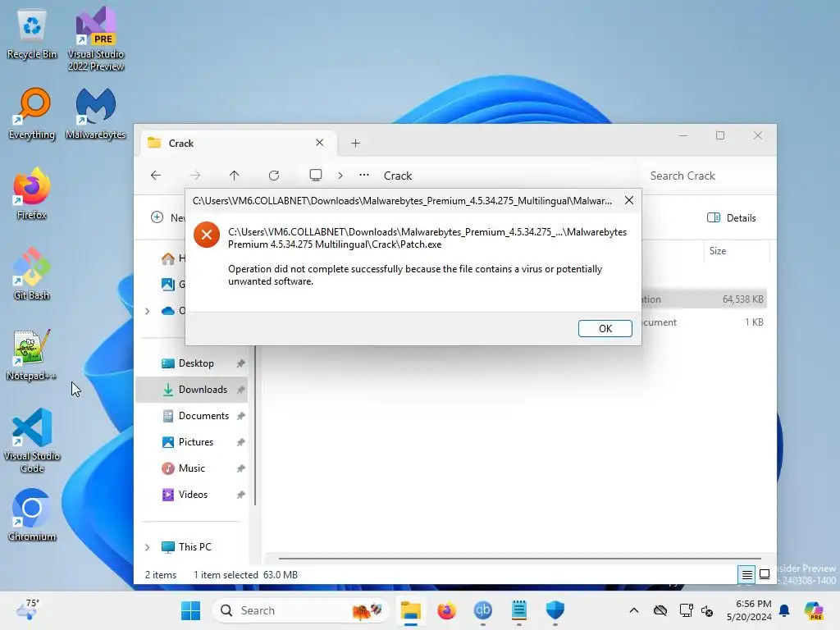840x630 pixels.
Task: Unpin Documents from Quick access
Action: 241,416
